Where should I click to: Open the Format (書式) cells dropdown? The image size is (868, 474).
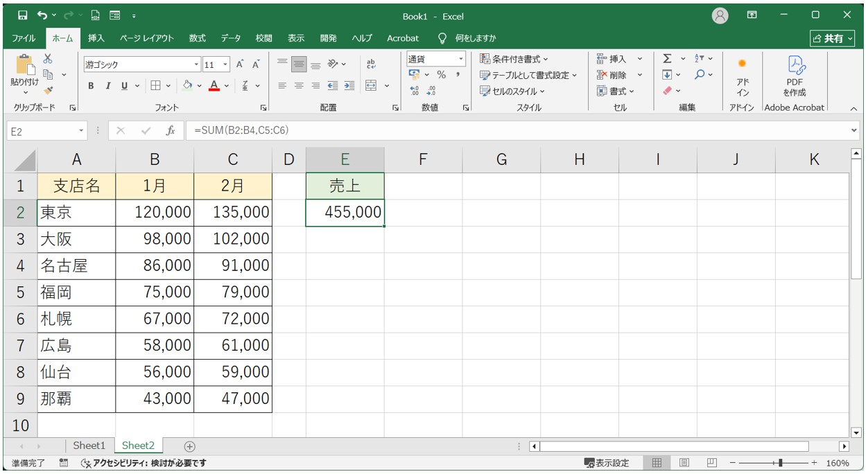click(x=615, y=91)
